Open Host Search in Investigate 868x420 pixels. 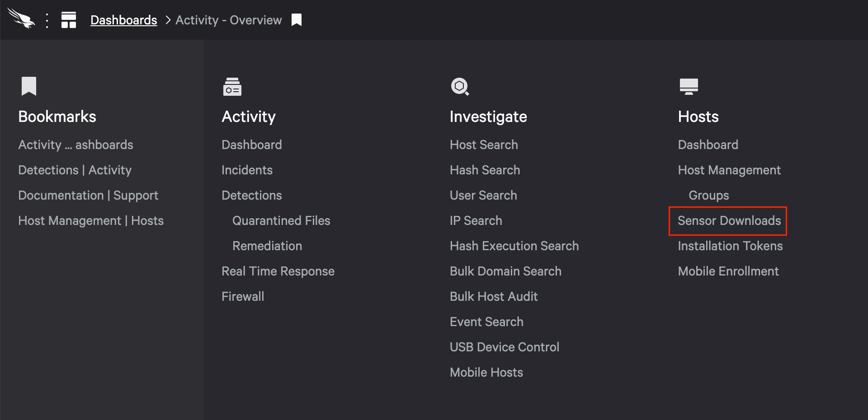point(483,145)
